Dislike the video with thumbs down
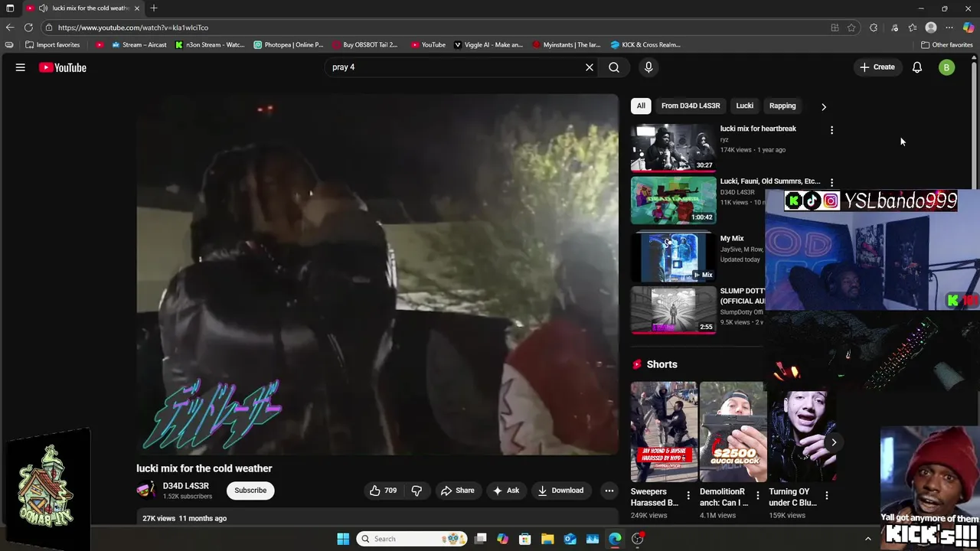Image resolution: width=980 pixels, height=551 pixels. 417,491
